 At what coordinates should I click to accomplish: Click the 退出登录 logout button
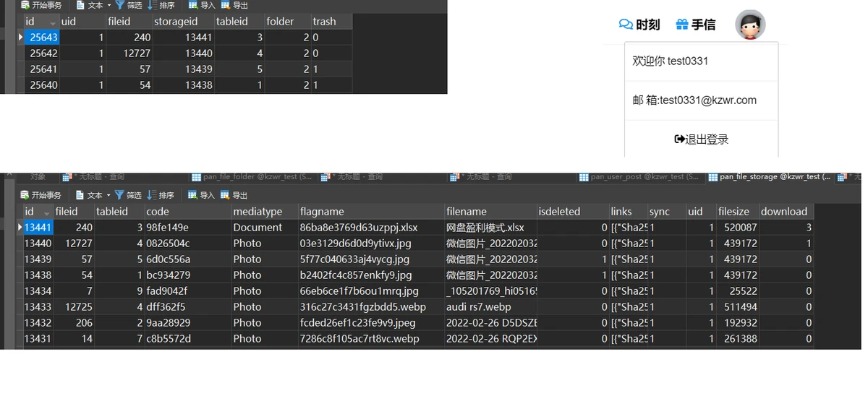(701, 139)
